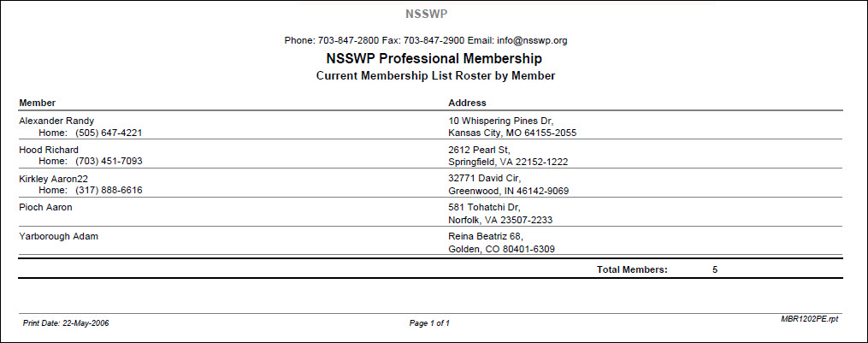868x343 pixels.
Task: Select member Hood Richard
Action: pyautogui.click(x=49, y=150)
